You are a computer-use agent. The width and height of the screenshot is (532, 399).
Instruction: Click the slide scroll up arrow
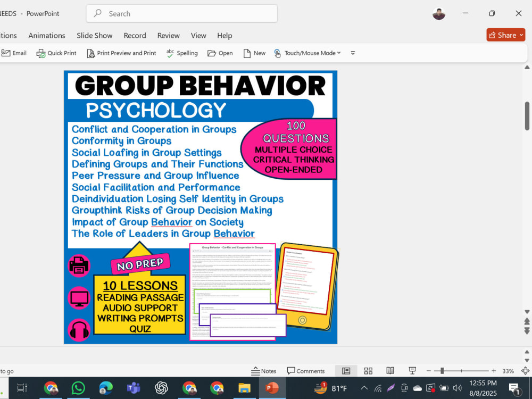527,68
